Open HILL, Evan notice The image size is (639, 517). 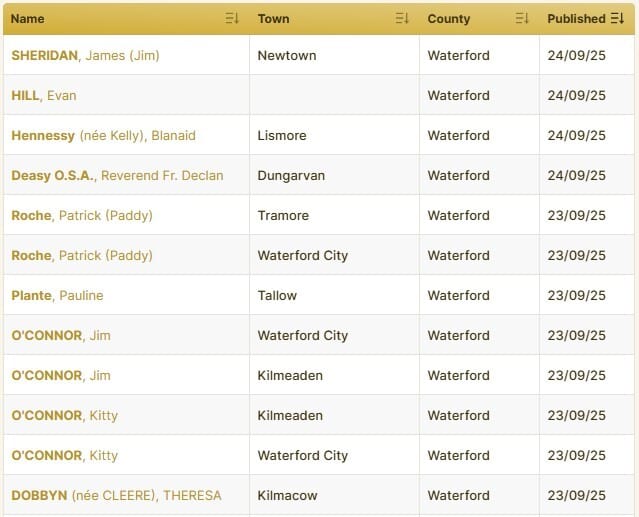click(44, 95)
